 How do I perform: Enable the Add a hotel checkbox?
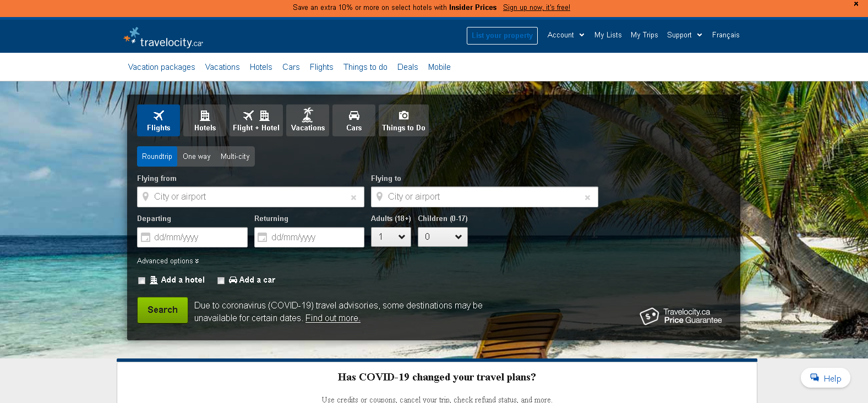142,280
